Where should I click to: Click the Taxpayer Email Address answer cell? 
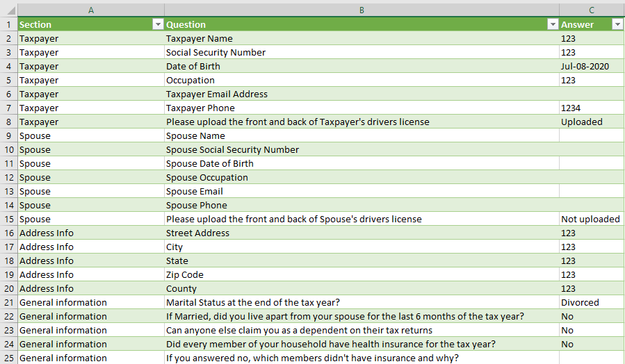(x=591, y=94)
